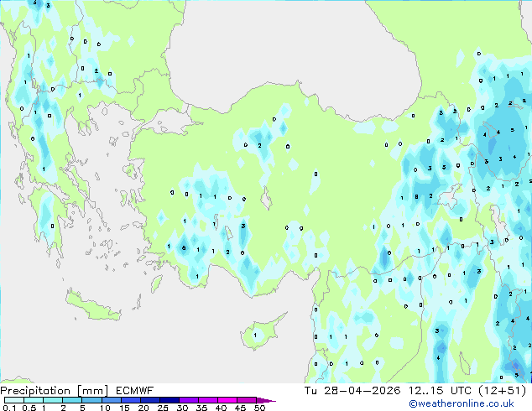Viewport: 532px width, 411px height.
Task: Click the 'Tu 28-04-2026' date text
Action: [352, 391]
